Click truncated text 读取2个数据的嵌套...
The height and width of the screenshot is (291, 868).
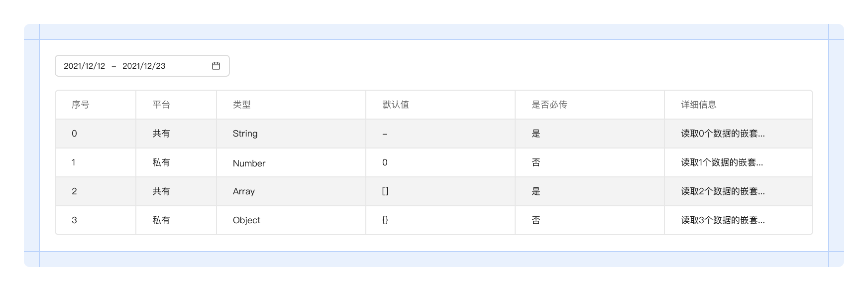[723, 191]
